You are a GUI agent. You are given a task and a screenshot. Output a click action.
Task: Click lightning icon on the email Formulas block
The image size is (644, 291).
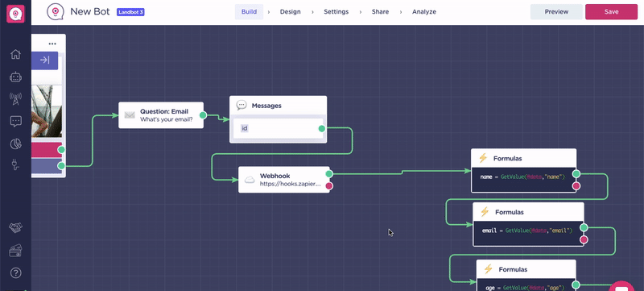tap(485, 212)
